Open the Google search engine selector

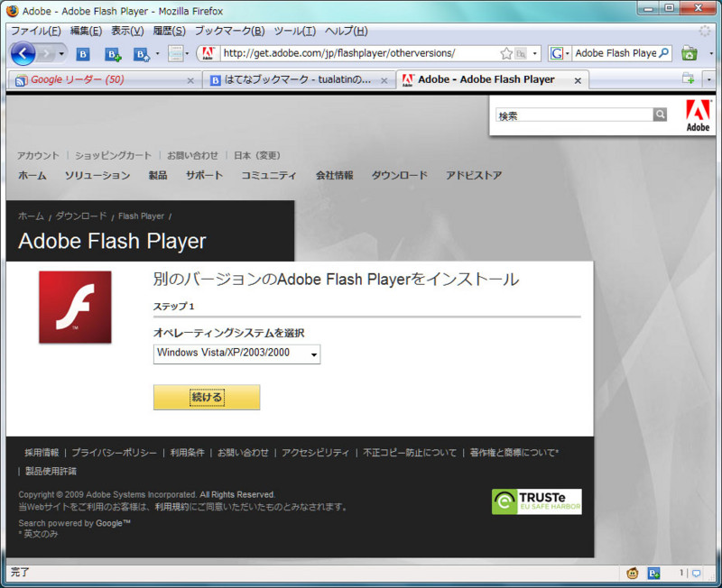point(560,53)
